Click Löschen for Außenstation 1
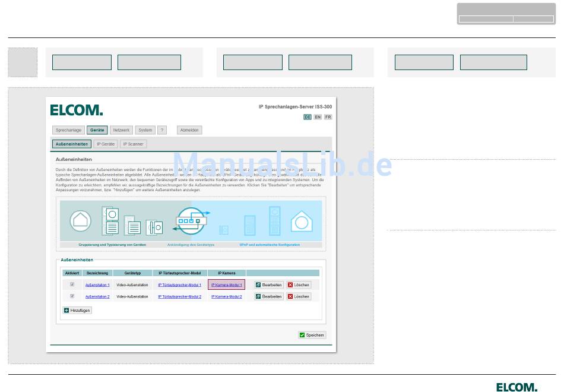Screen dimensions: 564x392 coord(299,285)
